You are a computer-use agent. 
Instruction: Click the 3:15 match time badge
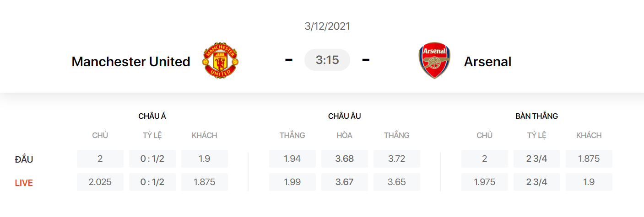(x=327, y=60)
